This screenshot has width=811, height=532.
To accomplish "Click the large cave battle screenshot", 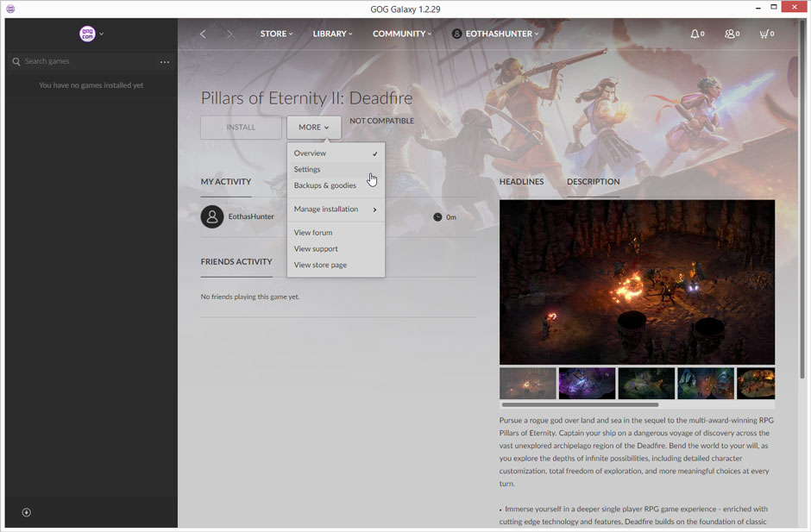I will [637, 282].
